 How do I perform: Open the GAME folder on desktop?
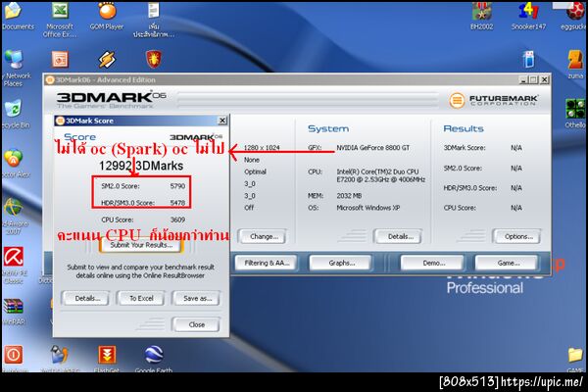point(575,360)
